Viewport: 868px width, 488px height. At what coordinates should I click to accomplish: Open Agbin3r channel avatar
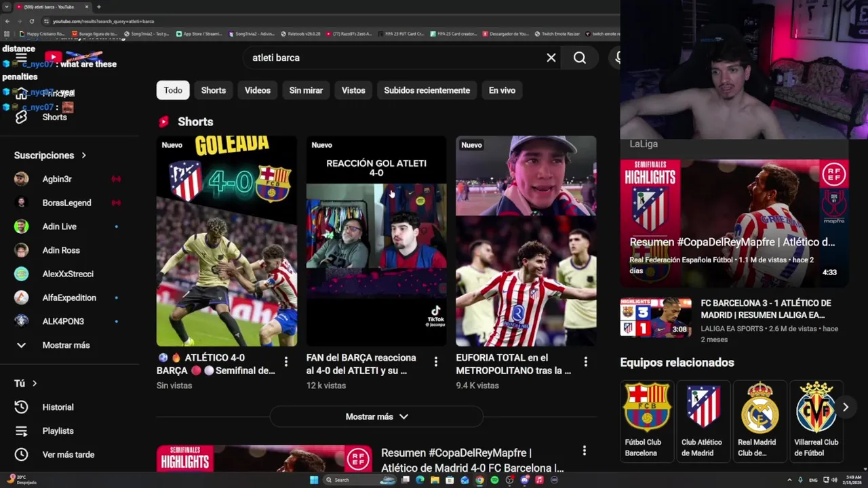22,179
